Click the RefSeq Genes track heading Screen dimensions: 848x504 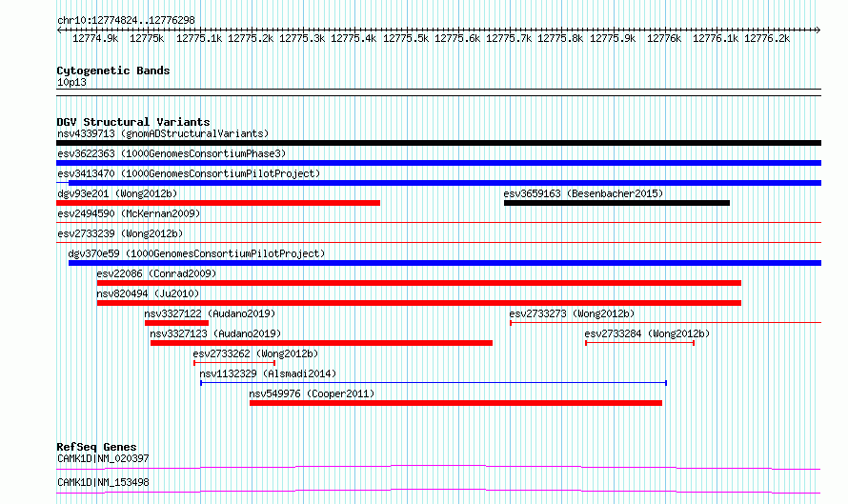pyautogui.click(x=96, y=447)
